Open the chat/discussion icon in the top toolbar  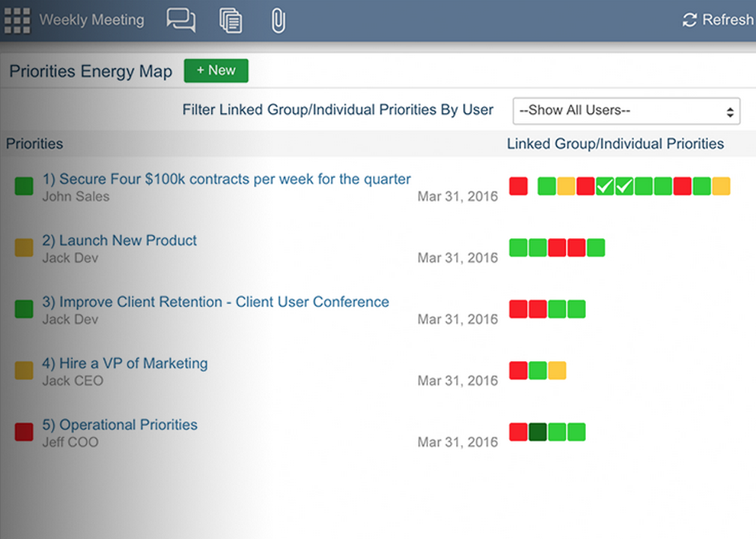tap(181, 20)
